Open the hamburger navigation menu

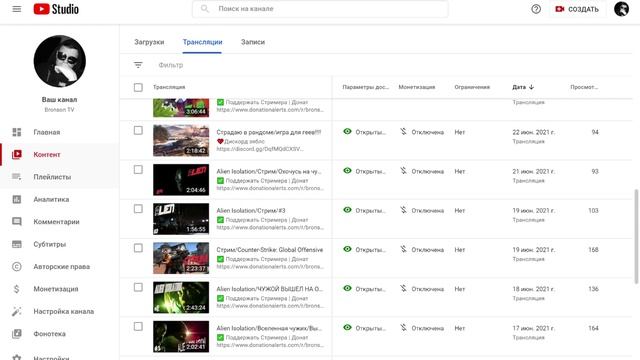[17, 9]
